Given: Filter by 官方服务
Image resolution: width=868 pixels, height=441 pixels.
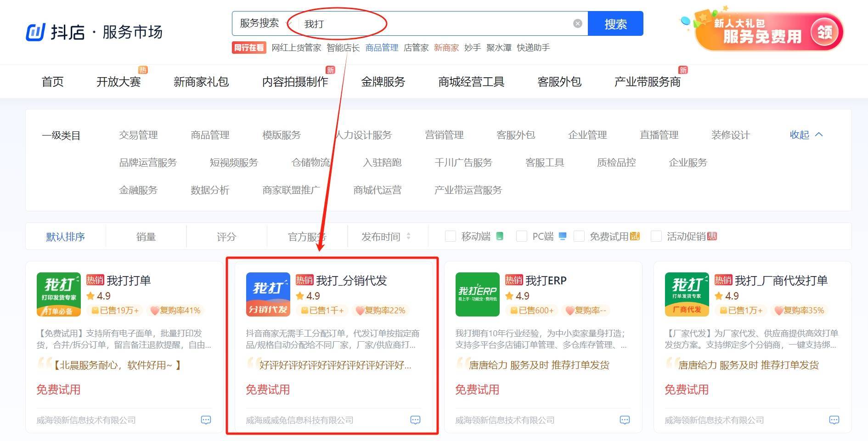Looking at the screenshot, I should (307, 237).
